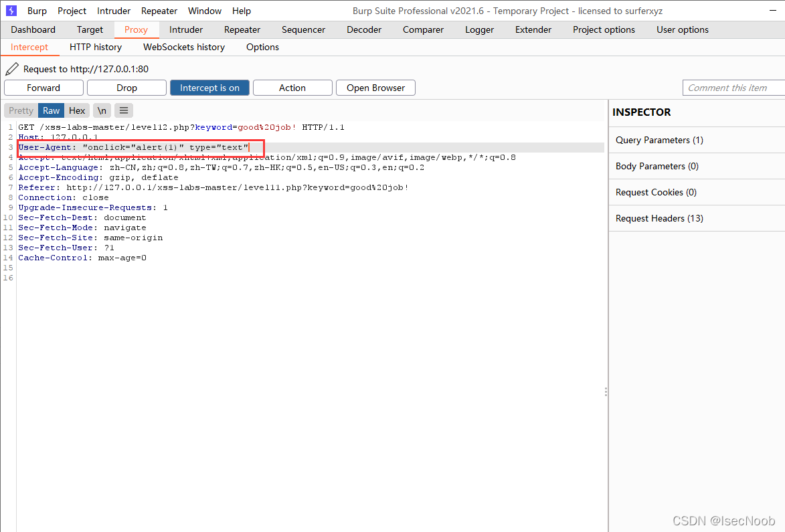785x532 pixels.
Task: Open the Sequencer tab
Action: [303, 29]
